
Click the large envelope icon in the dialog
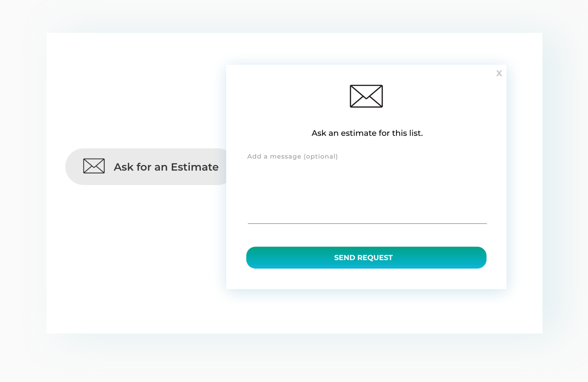366,96
